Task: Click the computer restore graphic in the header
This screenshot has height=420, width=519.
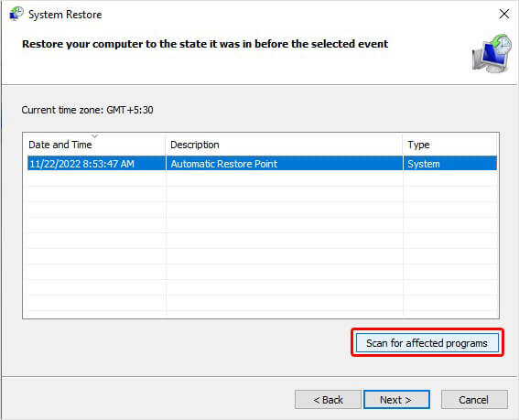Action: (x=492, y=53)
